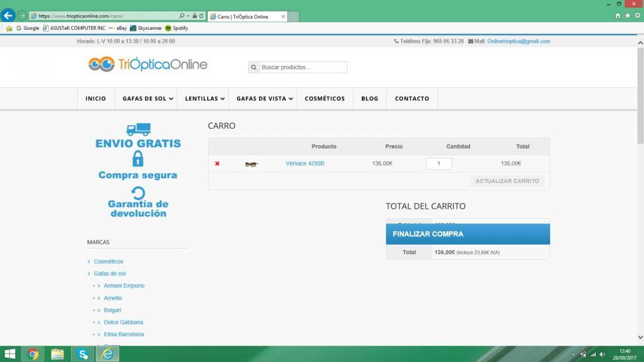Viewport: 644px width, 362px height.
Task: Open ASUSTeK COMPUTER INC bookmark
Action: (x=74, y=28)
